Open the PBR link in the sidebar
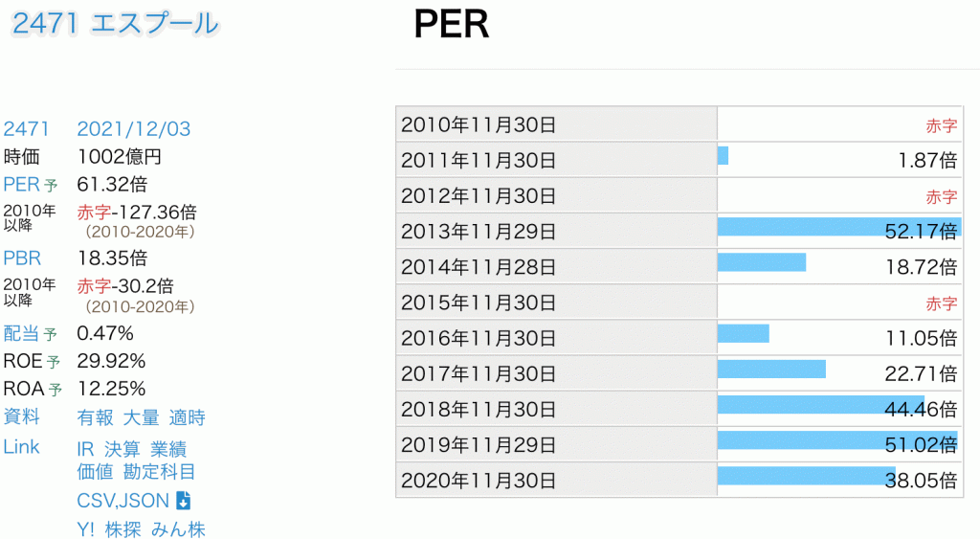980x539 pixels. pos(22,258)
